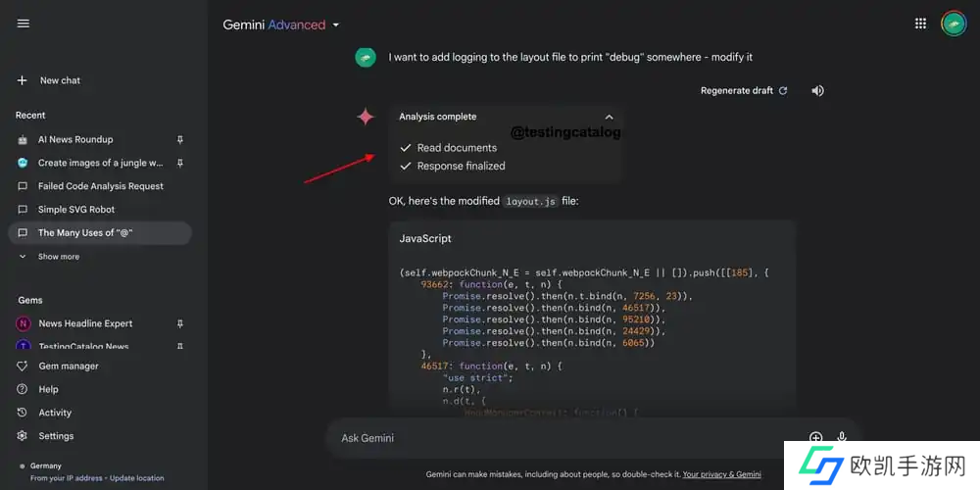The image size is (980, 490).
Task: Open the Google apps grid
Action: coord(920,24)
